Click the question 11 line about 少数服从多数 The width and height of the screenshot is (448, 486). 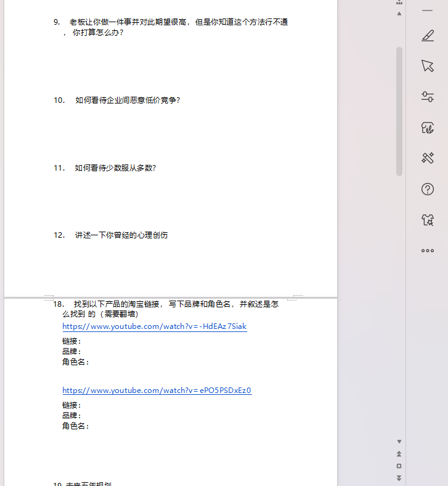pyautogui.click(x=115, y=168)
